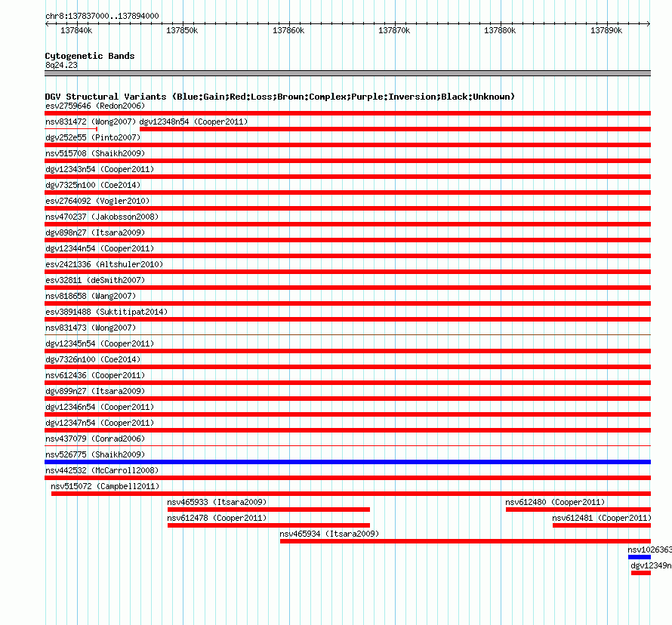Click the short red bar of nsv831472
Image resolution: width=672 pixels, height=625 pixels.
[x=71, y=128]
